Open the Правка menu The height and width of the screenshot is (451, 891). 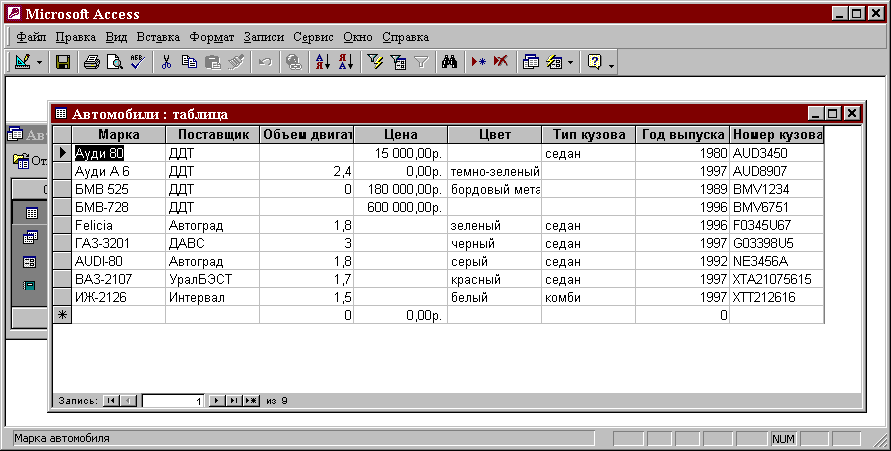(76, 37)
